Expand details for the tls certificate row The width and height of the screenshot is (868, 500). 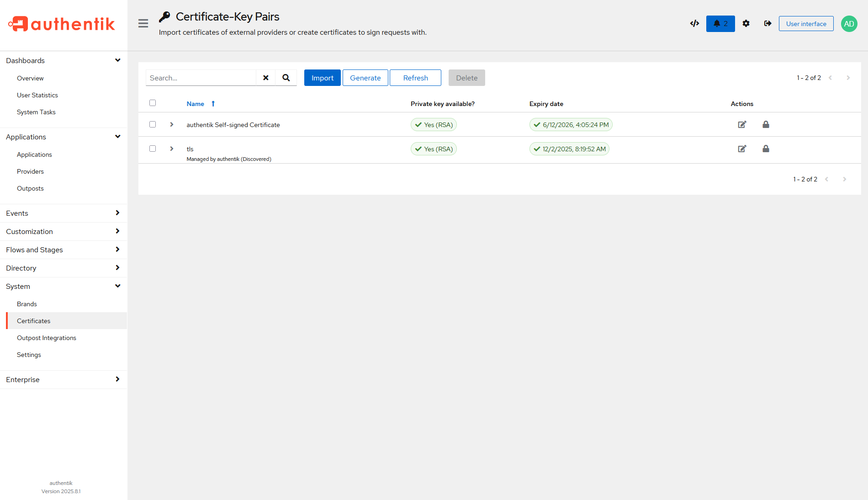coord(171,149)
